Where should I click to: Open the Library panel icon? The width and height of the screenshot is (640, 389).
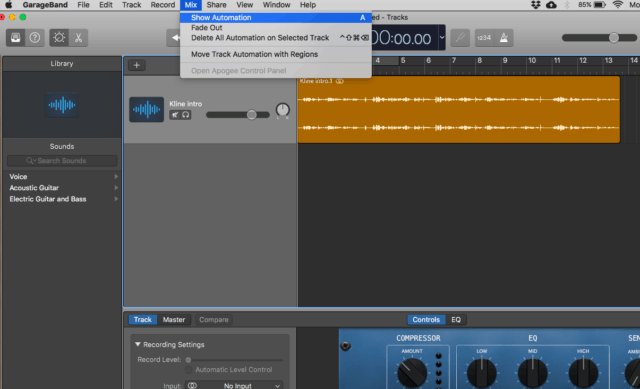pyautogui.click(x=16, y=38)
